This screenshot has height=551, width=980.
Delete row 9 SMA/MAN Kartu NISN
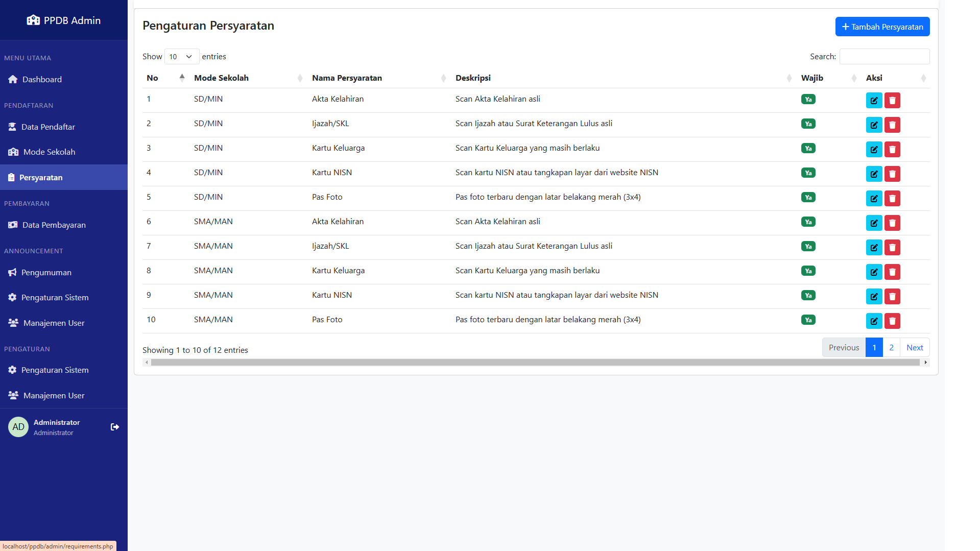[892, 297]
